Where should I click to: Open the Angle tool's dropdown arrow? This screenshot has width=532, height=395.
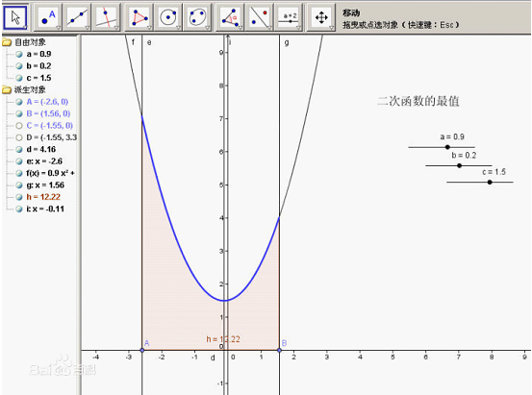coord(240,28)
